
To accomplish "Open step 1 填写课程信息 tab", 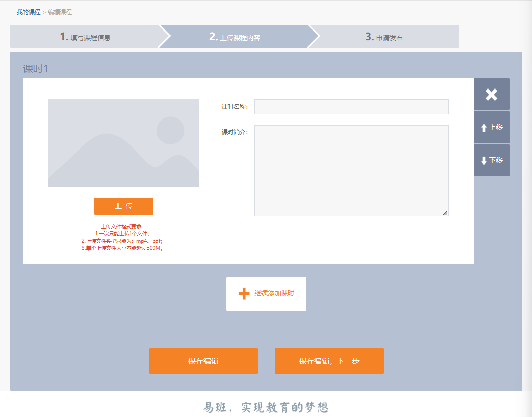I will click(x=85, y=36).
